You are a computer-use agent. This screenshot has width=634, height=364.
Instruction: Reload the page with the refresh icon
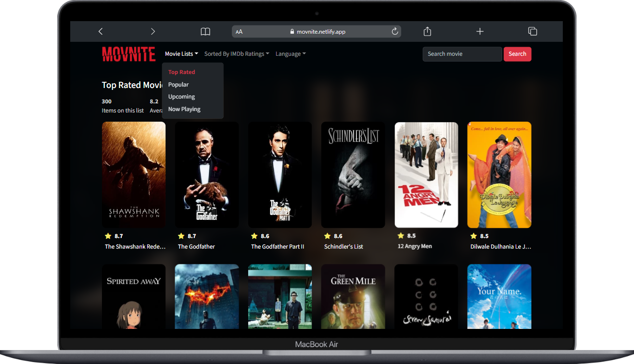point(395,31)
